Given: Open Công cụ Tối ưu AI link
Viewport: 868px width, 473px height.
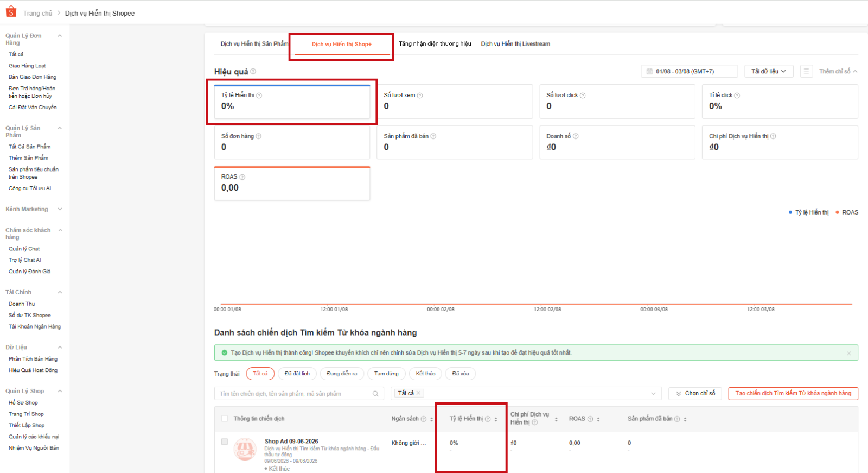Looking at the screenshot, I should [x=30, y=188].
